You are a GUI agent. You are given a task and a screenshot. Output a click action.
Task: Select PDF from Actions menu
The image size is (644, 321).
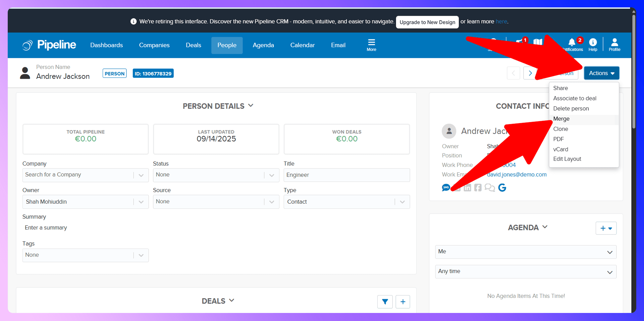(x=584, y=139)
